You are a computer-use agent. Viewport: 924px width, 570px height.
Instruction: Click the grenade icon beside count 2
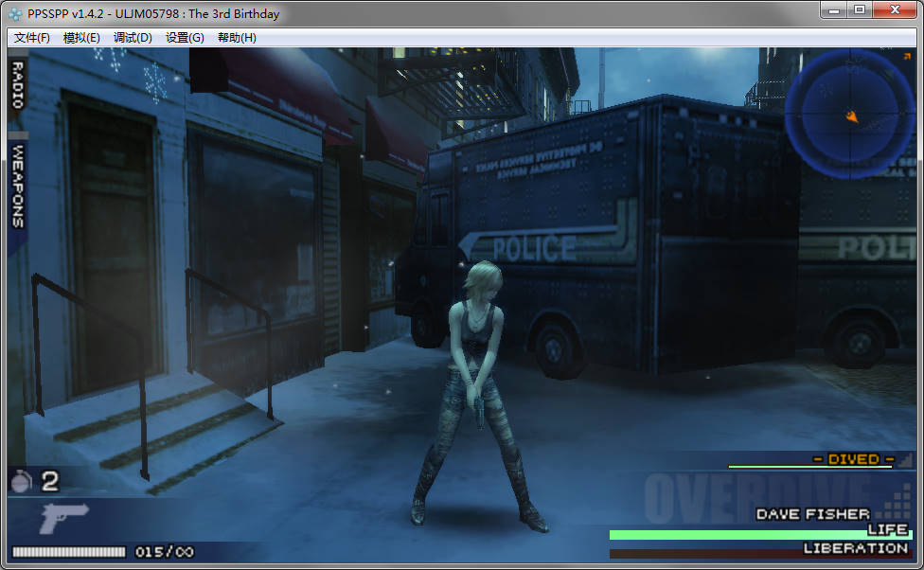pos(22,481)
